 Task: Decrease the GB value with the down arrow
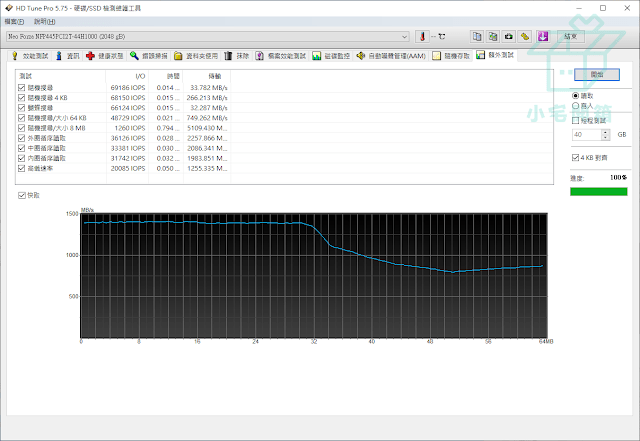606,138
